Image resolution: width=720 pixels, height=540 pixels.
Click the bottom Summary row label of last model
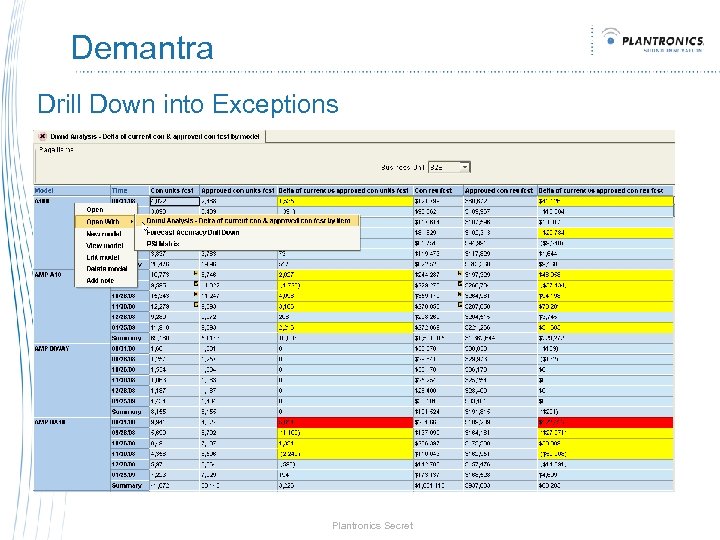(x=130, y=485)
